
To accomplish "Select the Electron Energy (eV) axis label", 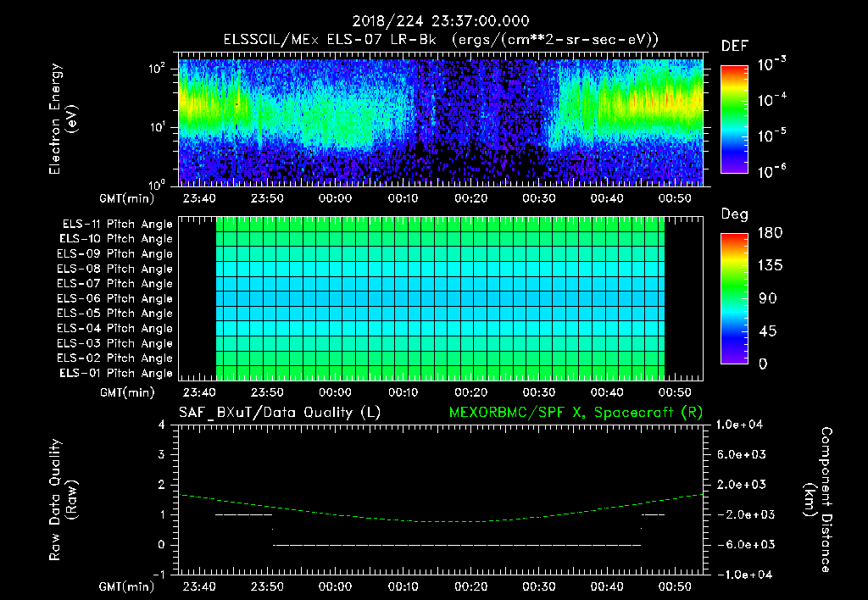I will point(63,119).
